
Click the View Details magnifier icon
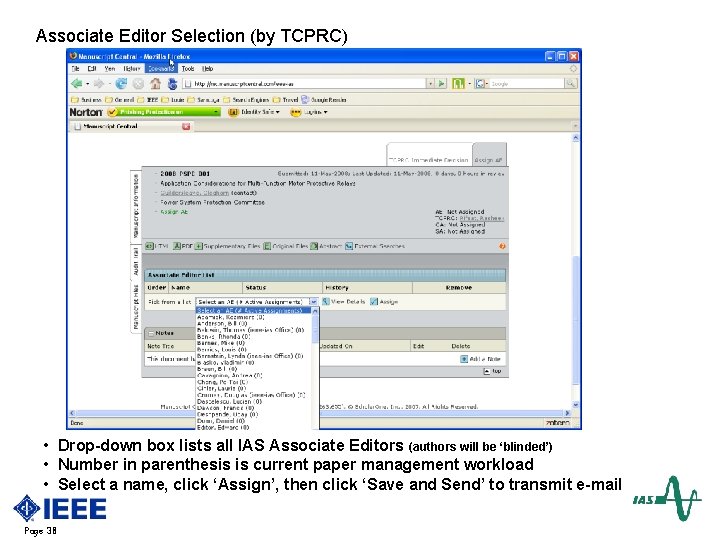(326, 302)
